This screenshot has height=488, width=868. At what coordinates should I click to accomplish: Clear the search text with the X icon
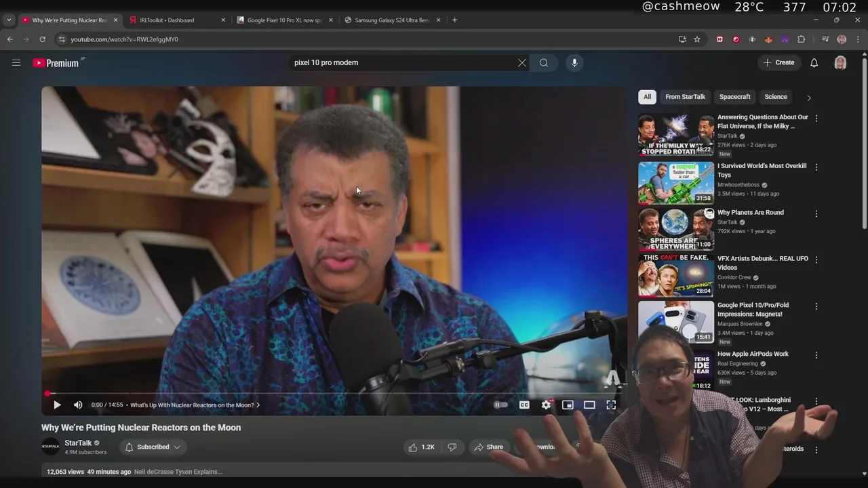click(522, 62)
